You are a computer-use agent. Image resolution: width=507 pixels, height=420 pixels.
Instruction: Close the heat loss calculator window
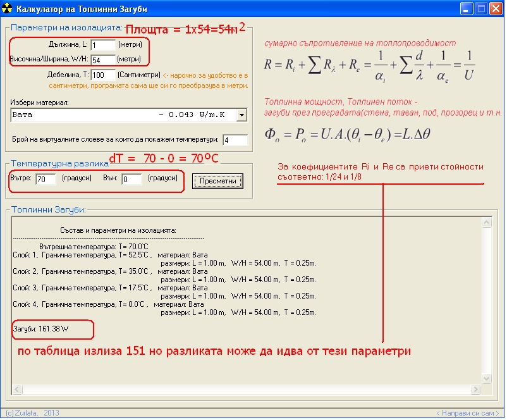coord(495,9)
